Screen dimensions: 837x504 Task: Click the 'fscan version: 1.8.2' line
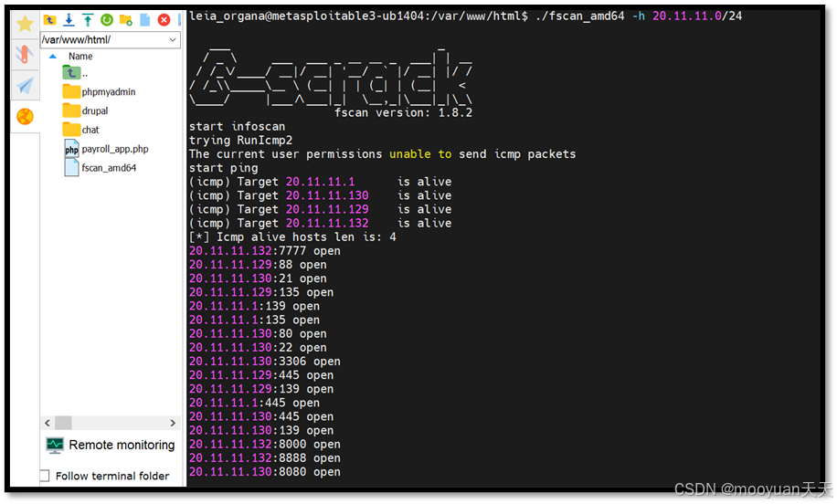403,112
